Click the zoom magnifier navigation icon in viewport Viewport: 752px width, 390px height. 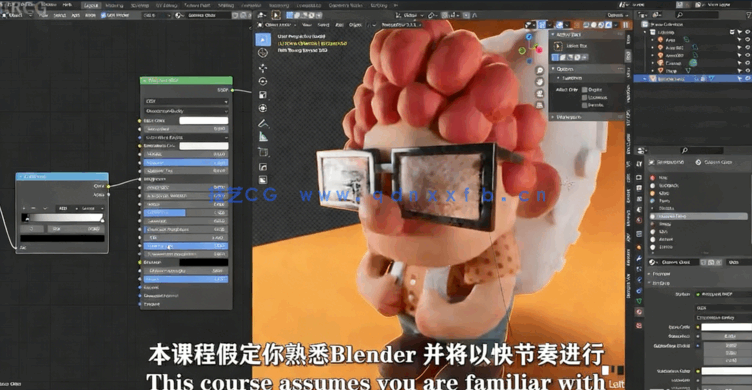point(540,71)
